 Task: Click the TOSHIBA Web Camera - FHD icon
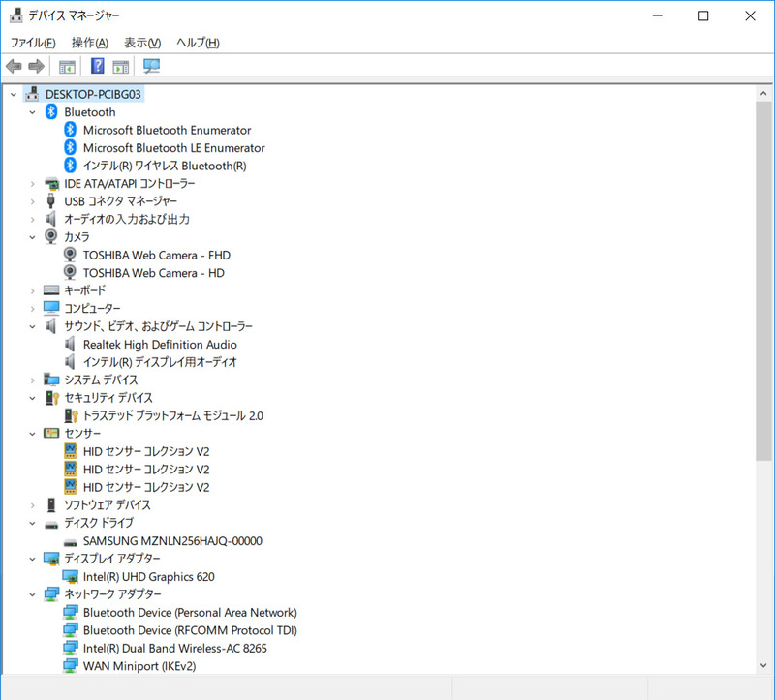pyautogui.click(x=69, y=255)
